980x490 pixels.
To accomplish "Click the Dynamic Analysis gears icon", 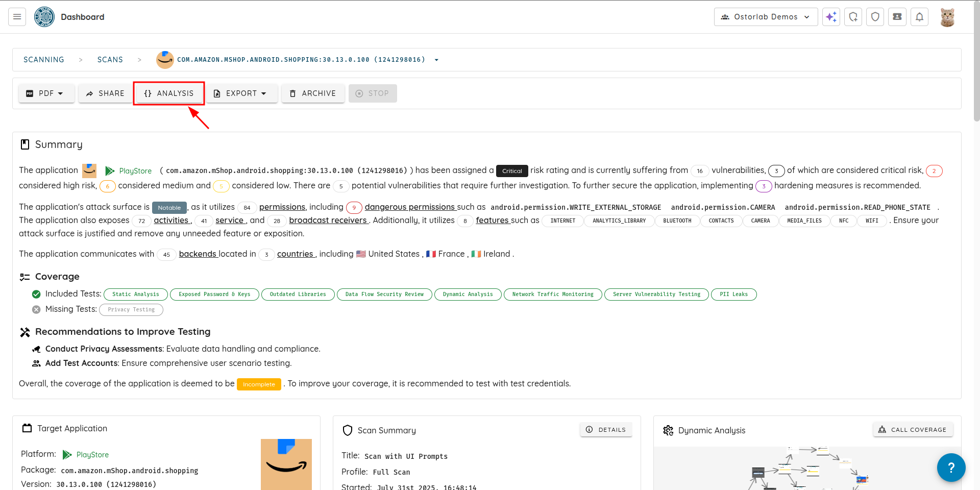I will coord(668,430).
